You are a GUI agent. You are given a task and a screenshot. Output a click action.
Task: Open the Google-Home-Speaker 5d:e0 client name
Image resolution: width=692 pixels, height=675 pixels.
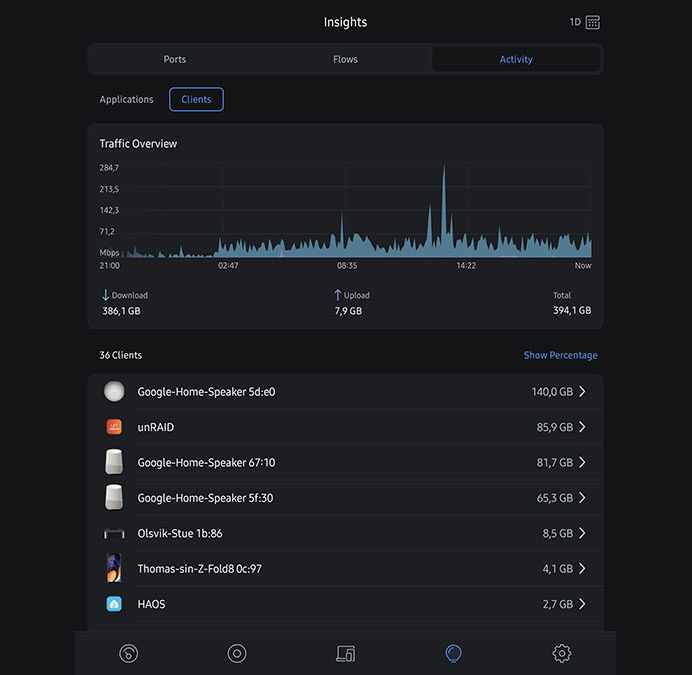pyautogui.click(x=206, y=392)
